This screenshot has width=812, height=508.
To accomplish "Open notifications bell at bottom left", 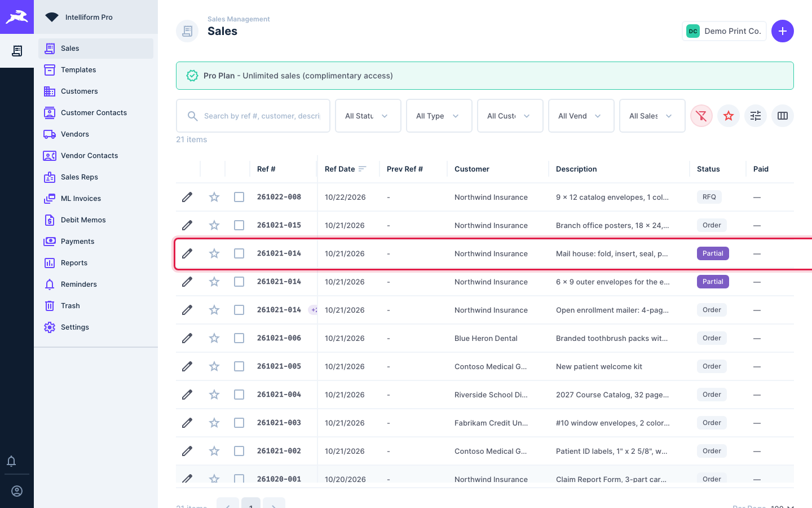I will pyautogui.click(x=11, y=461).
